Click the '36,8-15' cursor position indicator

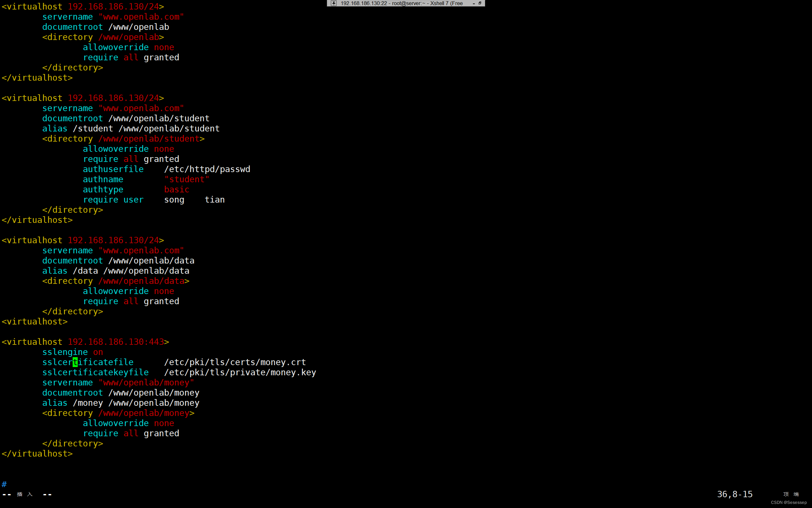click(x=735, y=494)
